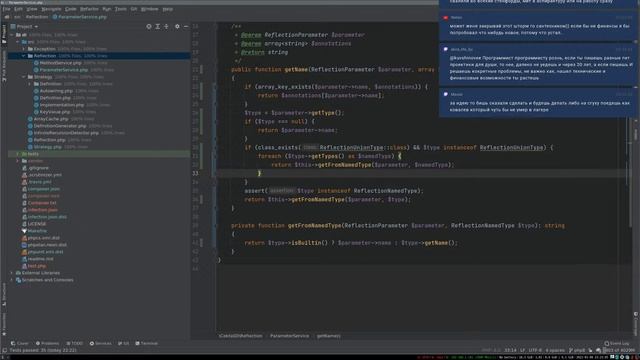Viewport: 640px width, 360px height.
Task: Select MethodService.php in project tree
Action: click(60, 63)
